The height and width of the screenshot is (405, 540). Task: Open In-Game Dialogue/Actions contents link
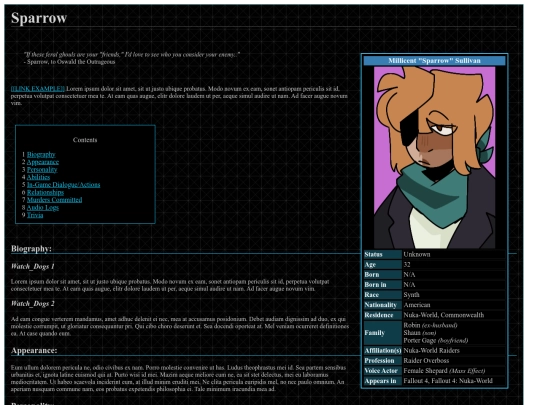[x=63, y=185]
